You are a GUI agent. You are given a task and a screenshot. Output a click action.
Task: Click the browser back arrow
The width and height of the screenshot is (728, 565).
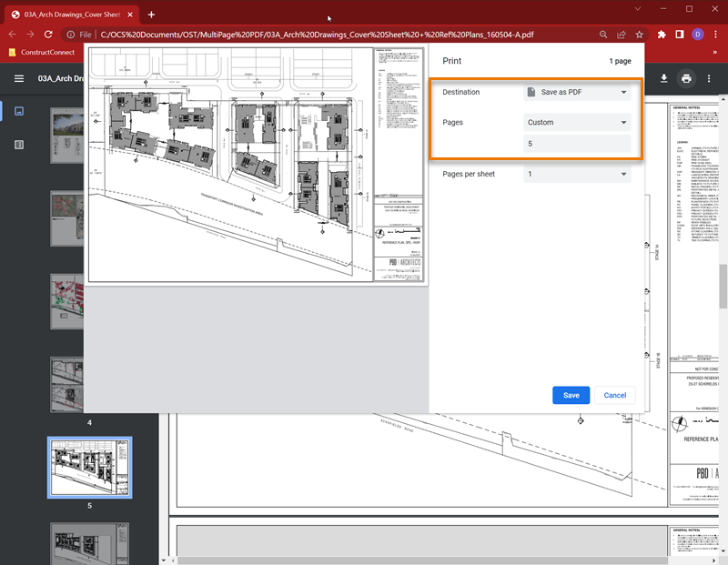coord(13,35)
